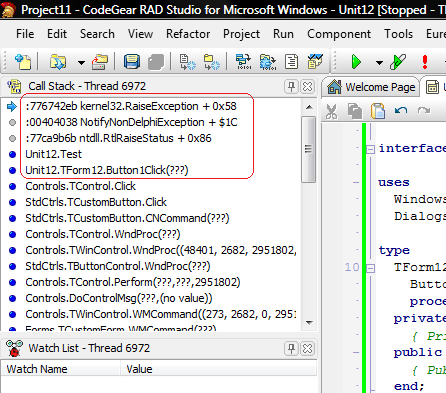The width and height of the screenshot is (446, 393).
Task: Select Controls.TWinControl.WMCommand stack frame
Action: [161, 314]
